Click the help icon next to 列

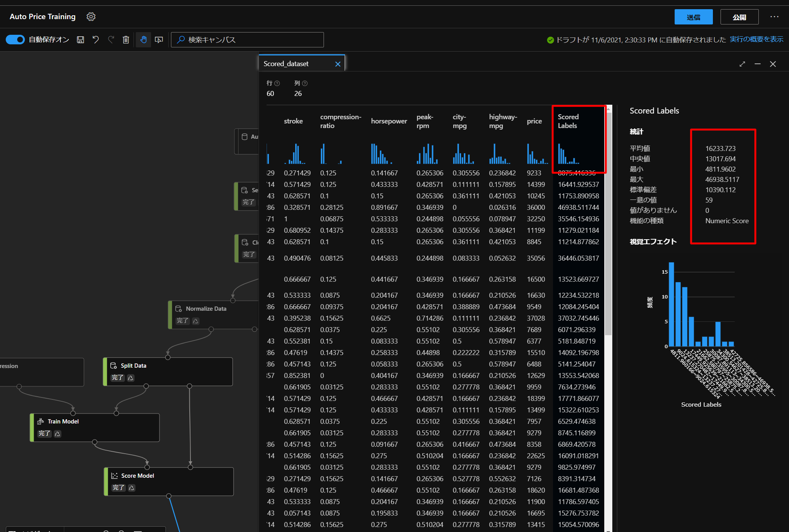(305, 83)
